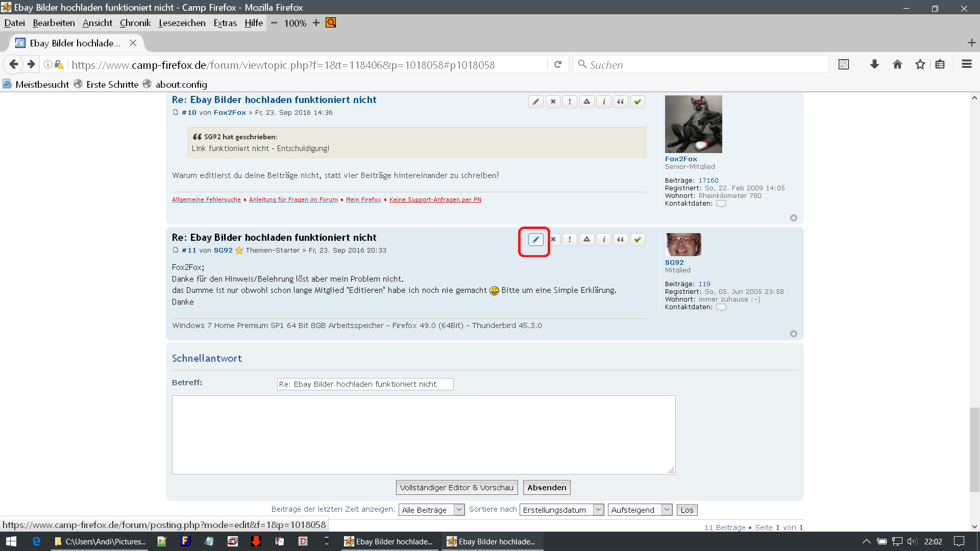
Task: Open the Windows Start menu
Action: 11,541
